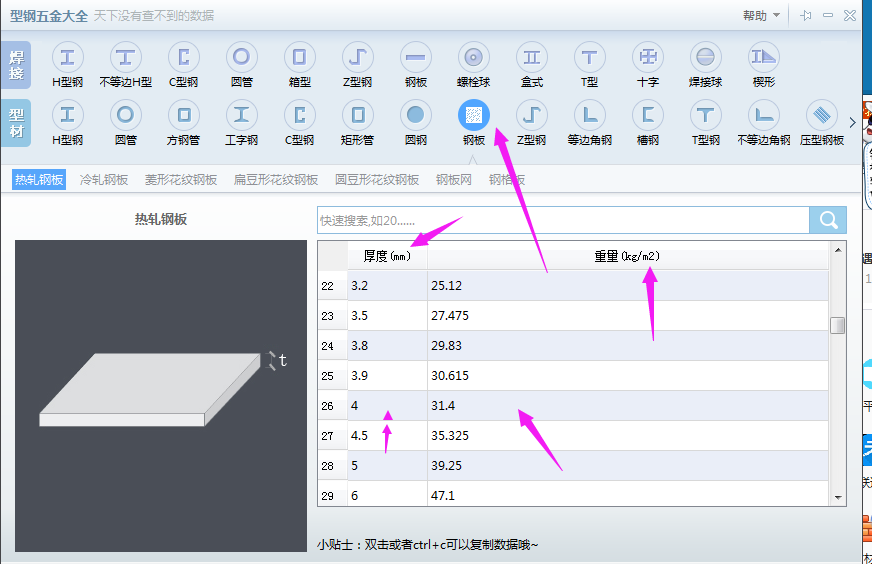Click the 厚度(mm) column header

coord(388,256)
